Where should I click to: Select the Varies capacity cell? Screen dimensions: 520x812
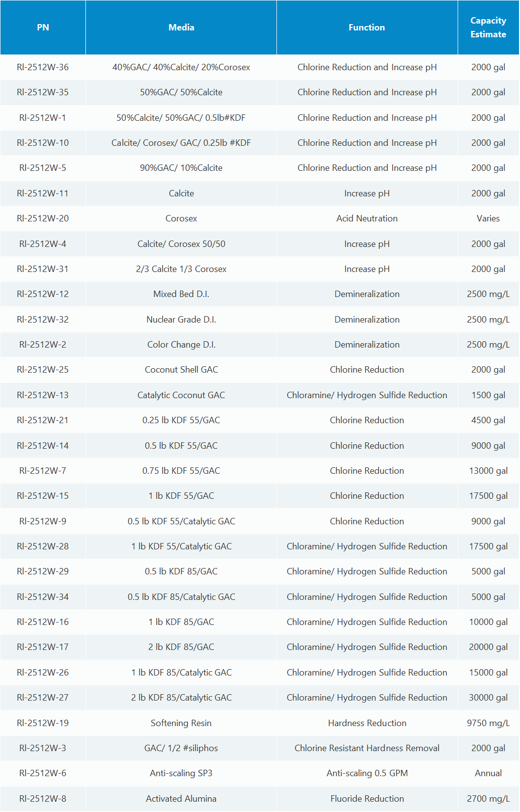[x=488, y=218]
